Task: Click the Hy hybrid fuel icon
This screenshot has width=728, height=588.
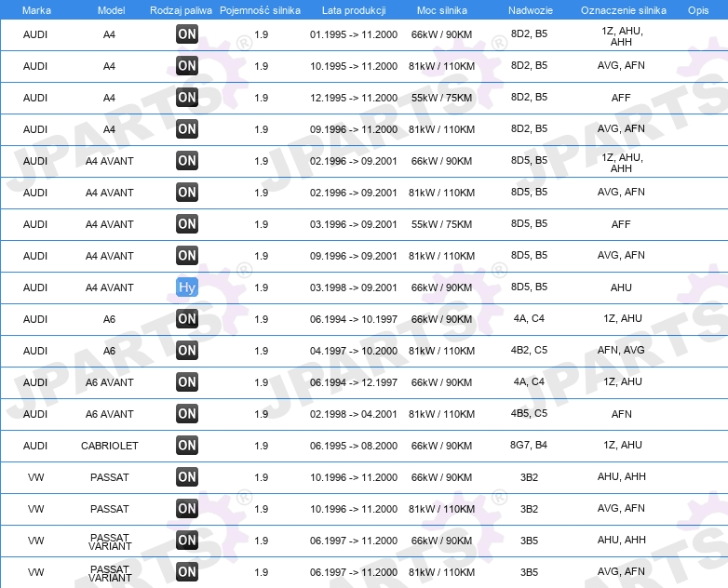Action: [187, 287]
